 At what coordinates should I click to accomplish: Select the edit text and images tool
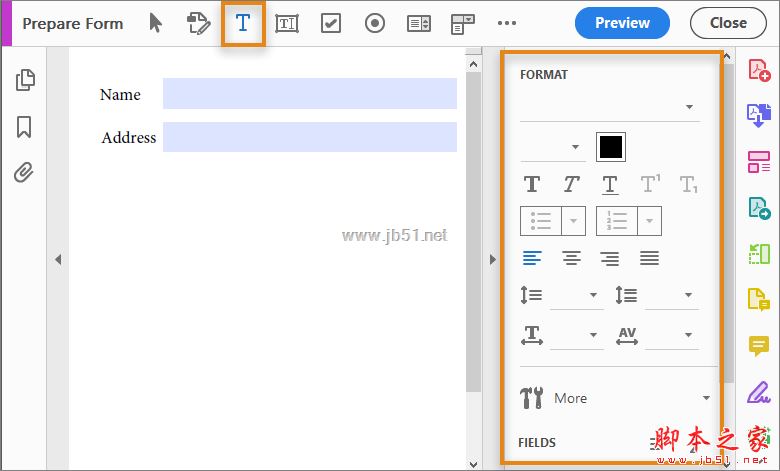pos(198,23)
